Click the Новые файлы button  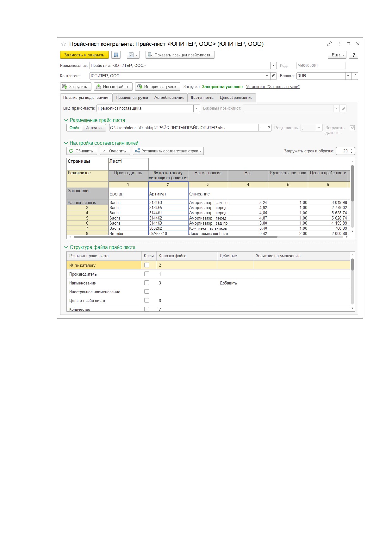pos(113,86)
